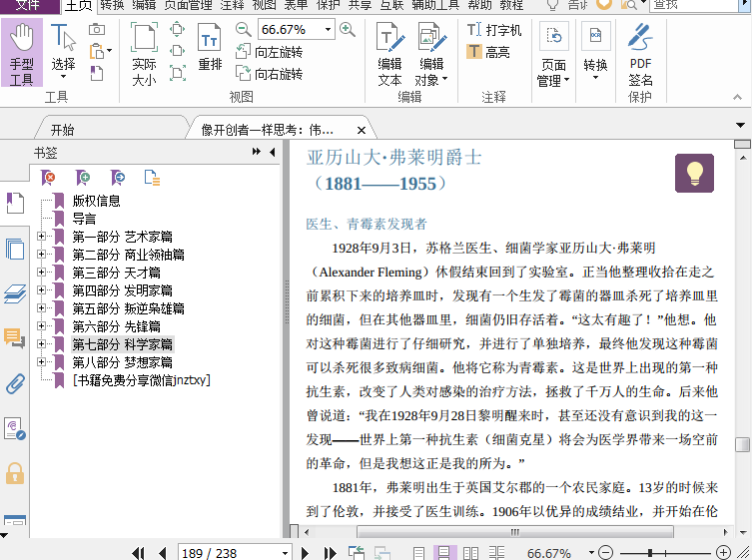Rotate view right (向右旋转)
This screenshot has width=752, height=560.
tap(269, 73)
